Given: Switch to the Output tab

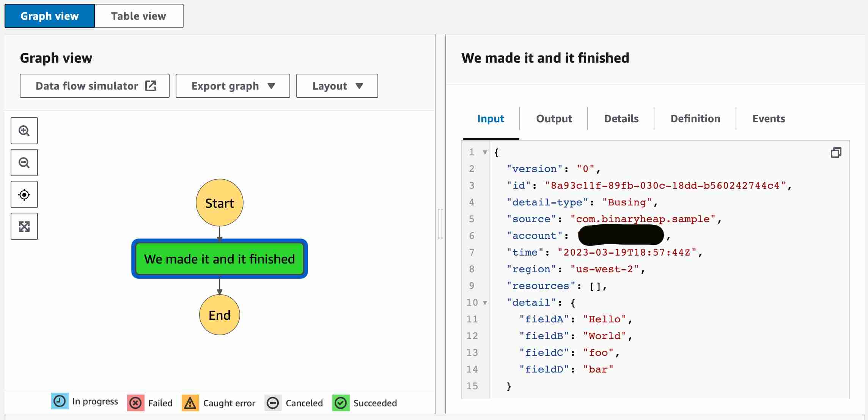Looking at the screenshot, I should [554, 119].
